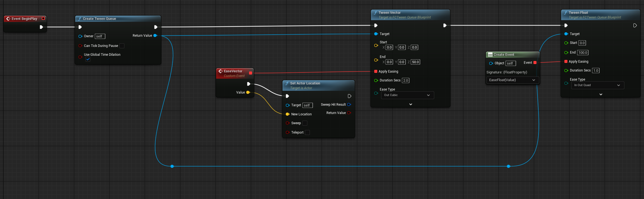Click the EaseVector Value yellow output pin

click(x=248, y=92)
